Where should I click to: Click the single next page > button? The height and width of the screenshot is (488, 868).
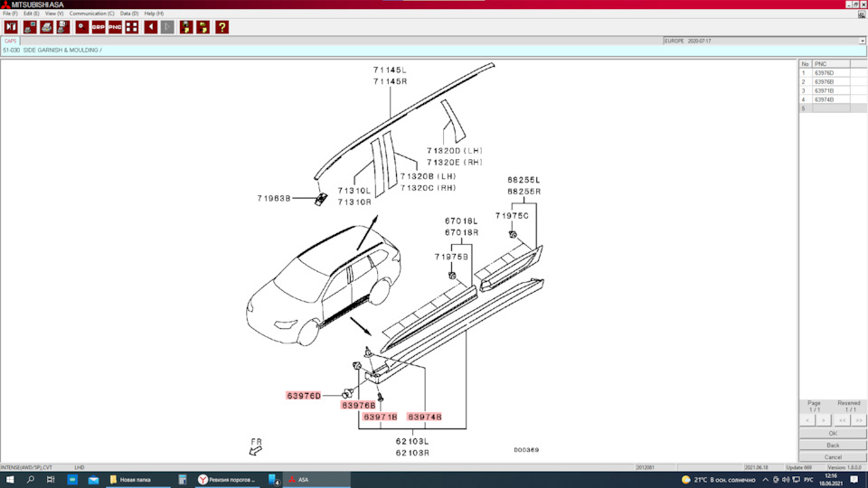click(823, 420)
